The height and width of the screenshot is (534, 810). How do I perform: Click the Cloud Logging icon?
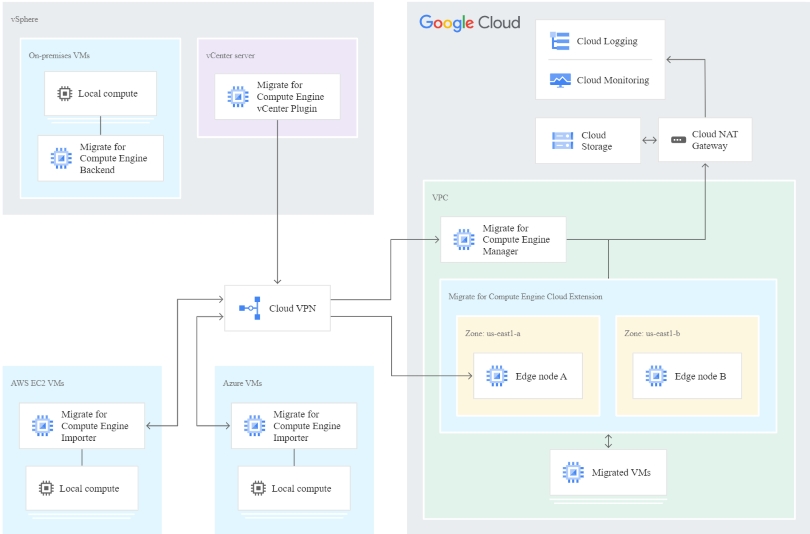[560, 41]
